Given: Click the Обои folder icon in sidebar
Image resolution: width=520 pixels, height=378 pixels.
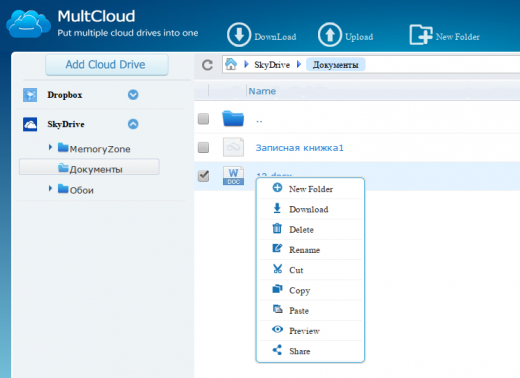Looking at the screenshot, I should [x=63, y=189].
